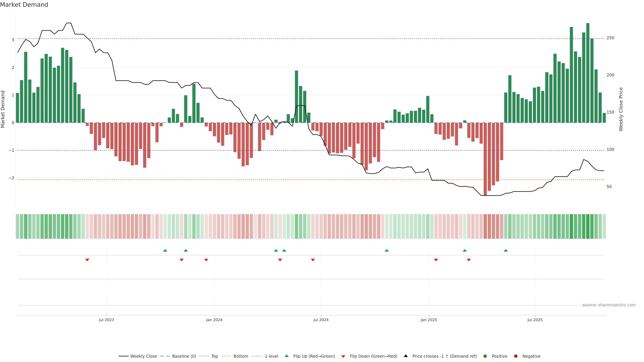Click the Market Demand chart title
This screenshot has width=644, height=362.
pos(24,5)
